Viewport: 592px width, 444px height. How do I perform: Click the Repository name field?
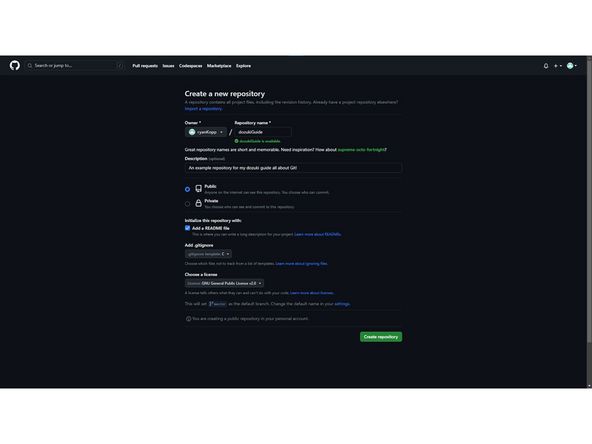click(x=263, y=132)
